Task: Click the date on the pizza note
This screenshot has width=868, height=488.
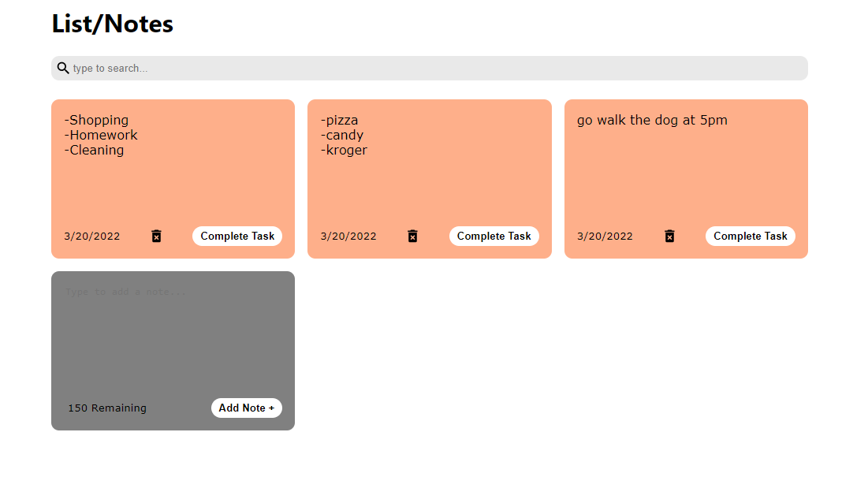Action: pos(348,237)
